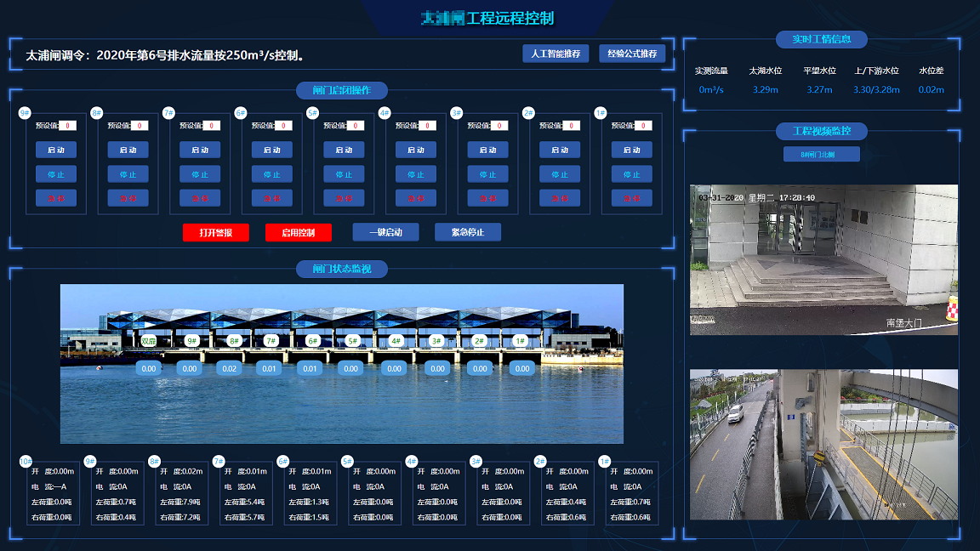Toggle the red 打开警报 alarm button
This screenshot has height=551, width=980.
(216, 232)
